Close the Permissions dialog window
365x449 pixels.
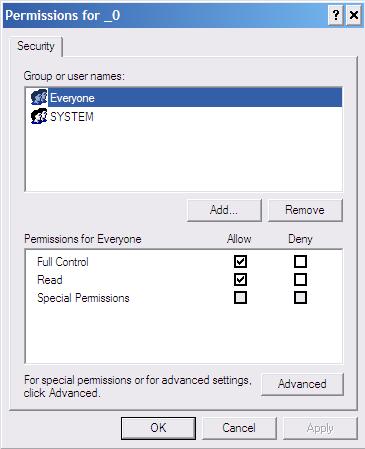354,15
